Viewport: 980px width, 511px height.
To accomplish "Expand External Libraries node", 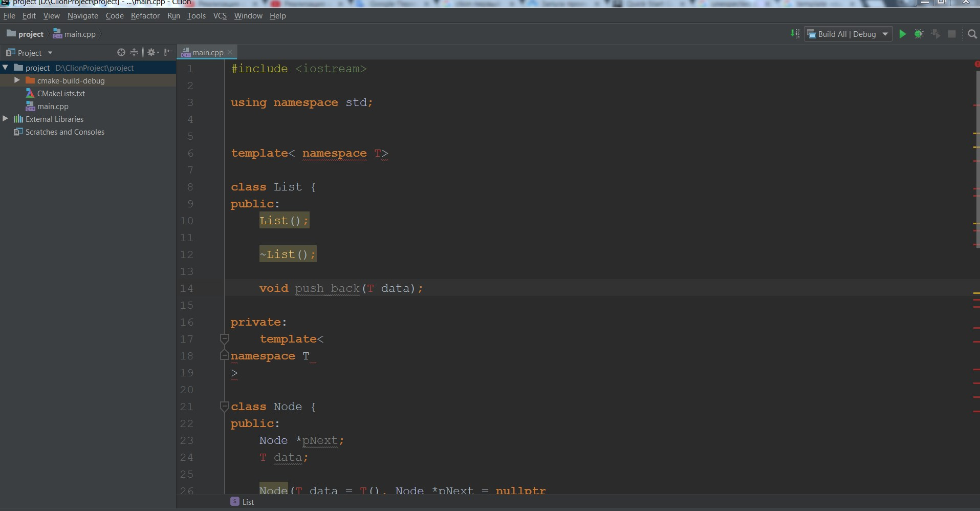I will [5, 119].
